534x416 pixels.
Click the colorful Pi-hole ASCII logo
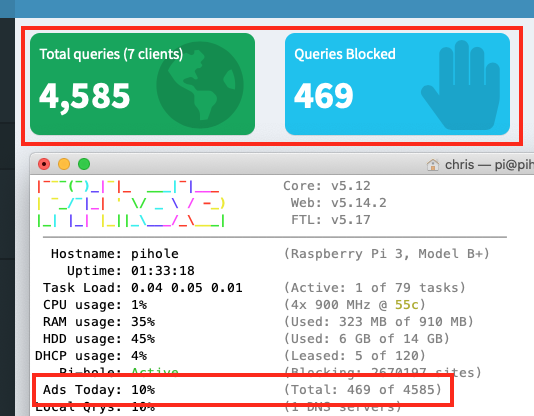click(131, 203)
